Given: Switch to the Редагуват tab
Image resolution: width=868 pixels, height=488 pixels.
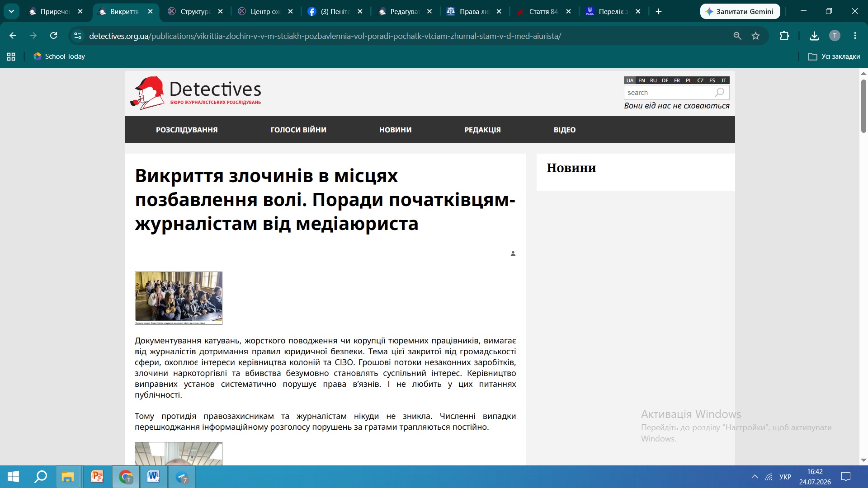Looking at the screenshot, I should click(x=405, y=11).
